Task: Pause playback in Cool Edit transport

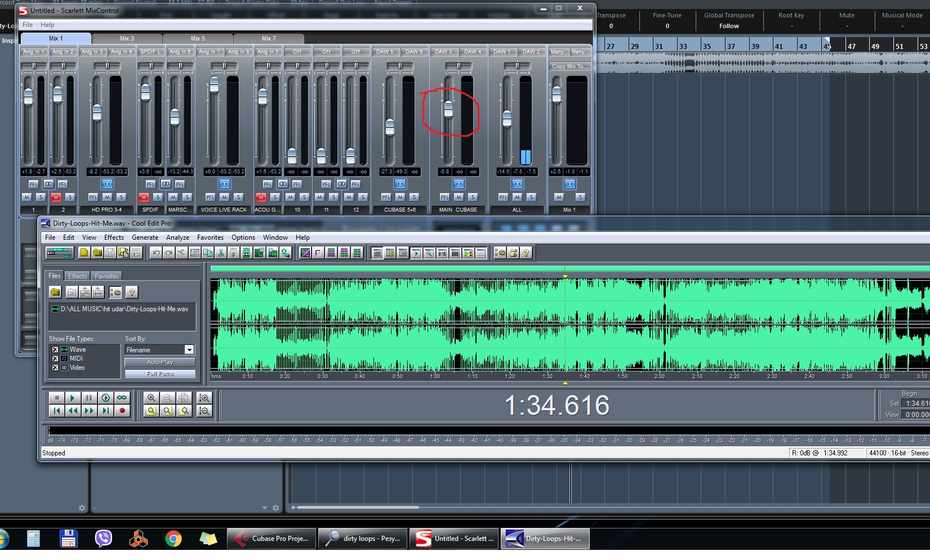Action: [x=89, y=398]
